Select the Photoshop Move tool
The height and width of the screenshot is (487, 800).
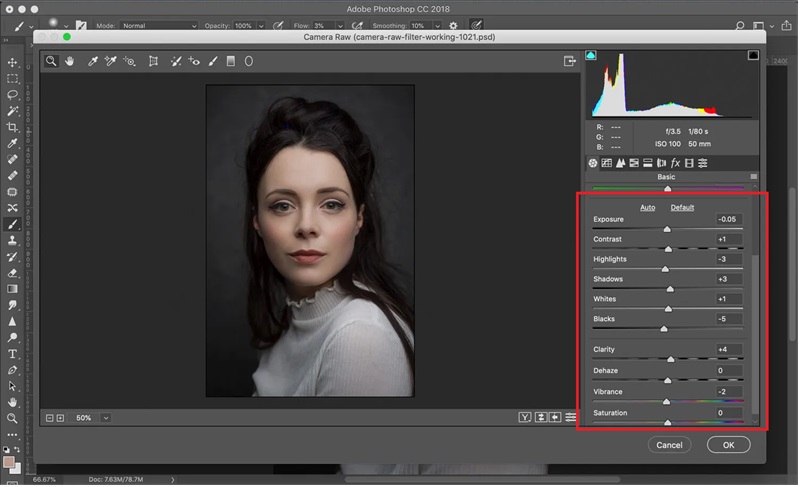coord(12,62)
